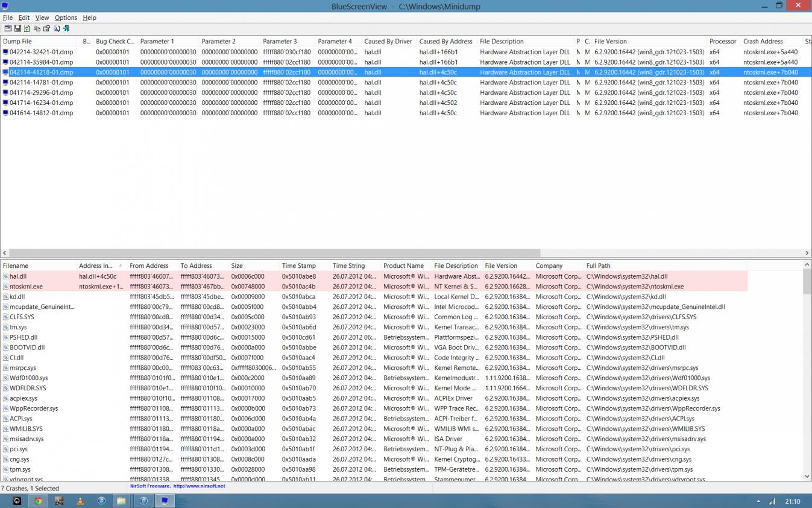Select the WppRecorder.sys driver row
This screenshot has height=508, width=812.
(x=374, y=408)
